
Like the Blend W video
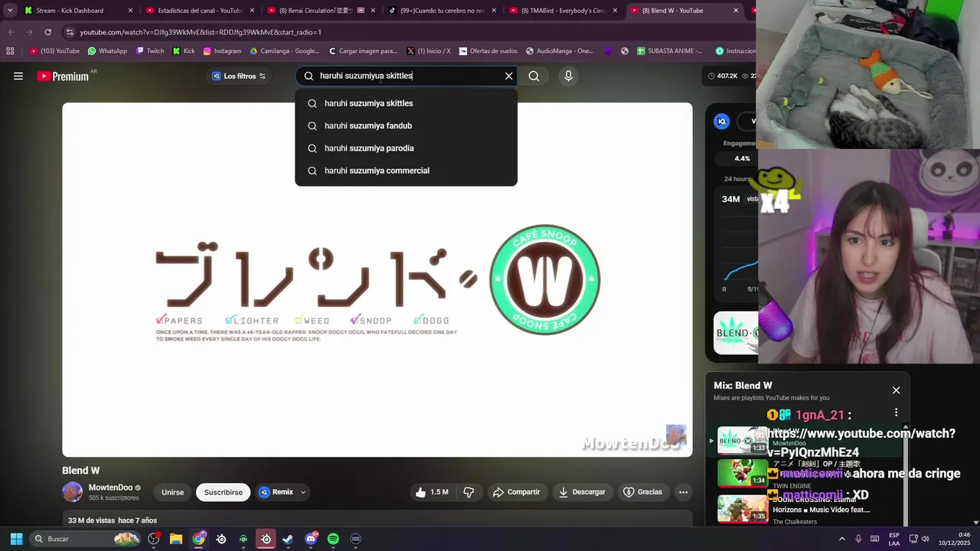432,492
